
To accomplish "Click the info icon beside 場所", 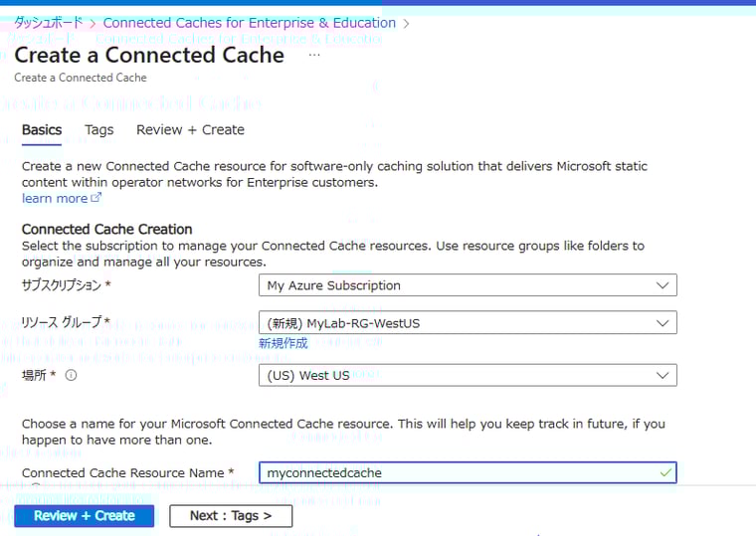I will tap(71, 375).
